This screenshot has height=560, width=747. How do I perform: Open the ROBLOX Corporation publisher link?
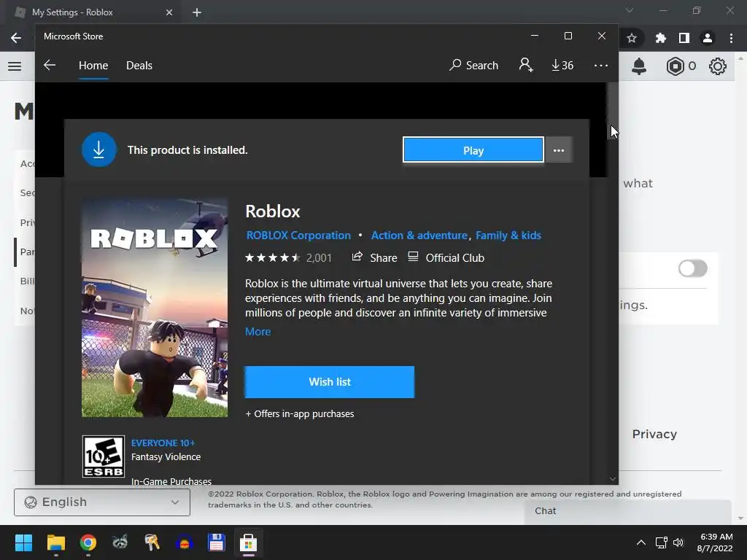tap(298, 236)
